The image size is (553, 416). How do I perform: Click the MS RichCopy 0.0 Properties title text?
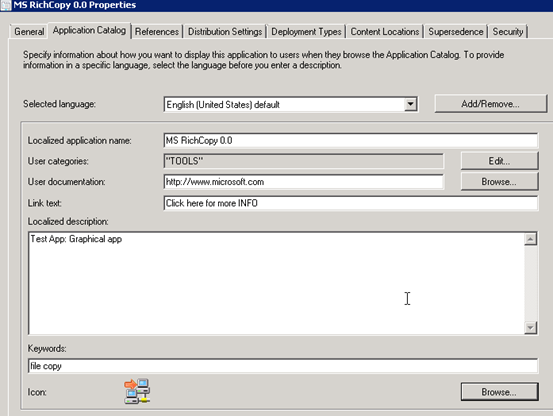click(74, 5)
